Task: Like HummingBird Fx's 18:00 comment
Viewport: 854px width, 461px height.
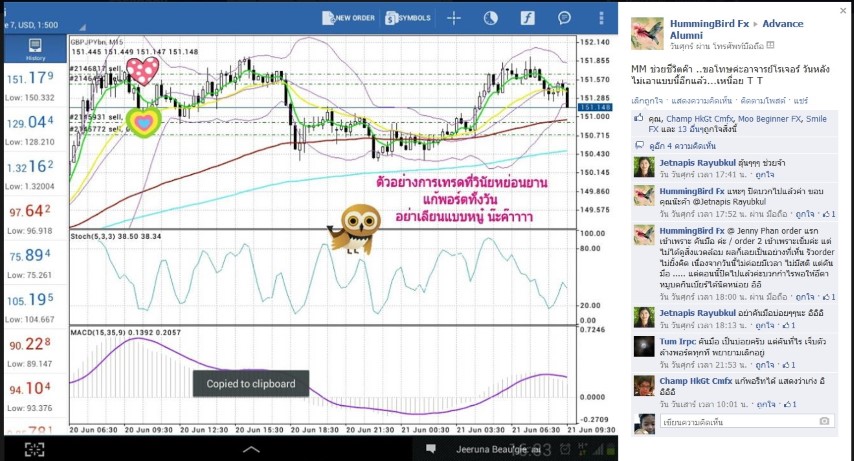Action: click(x=804, y=297)
